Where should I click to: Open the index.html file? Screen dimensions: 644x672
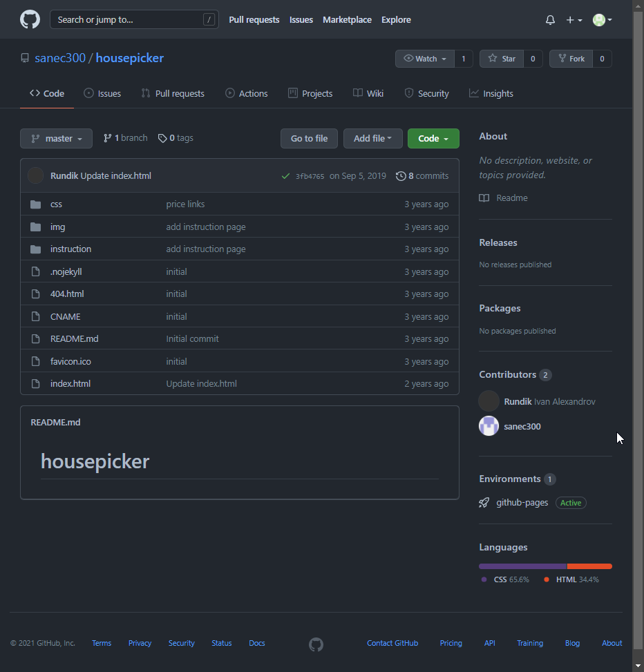pyautogui.click(x=70, y=383)
